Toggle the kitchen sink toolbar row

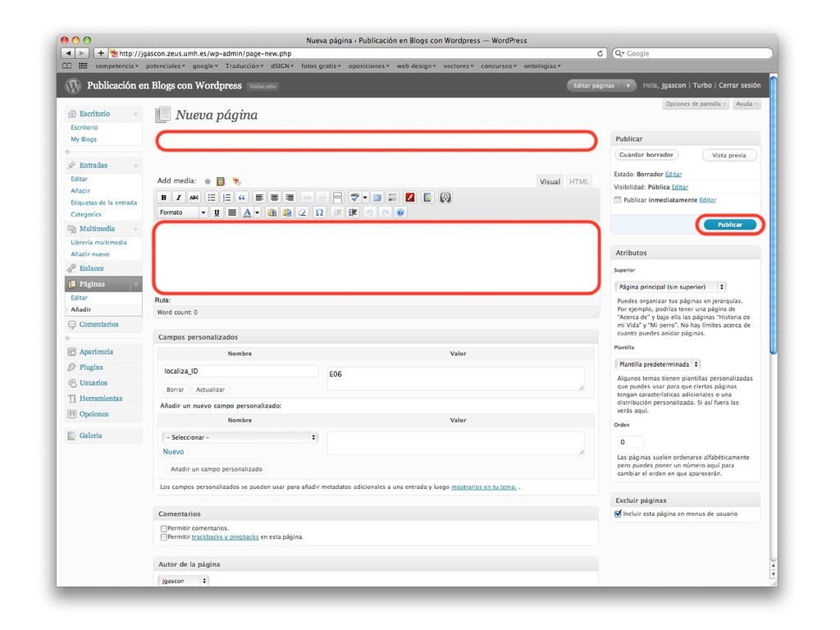[392, 198]
